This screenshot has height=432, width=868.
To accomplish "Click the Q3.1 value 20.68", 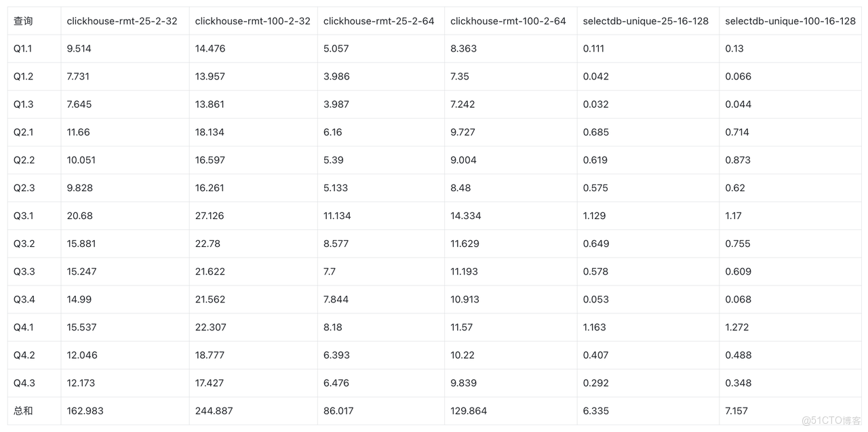I will point(80,216).
